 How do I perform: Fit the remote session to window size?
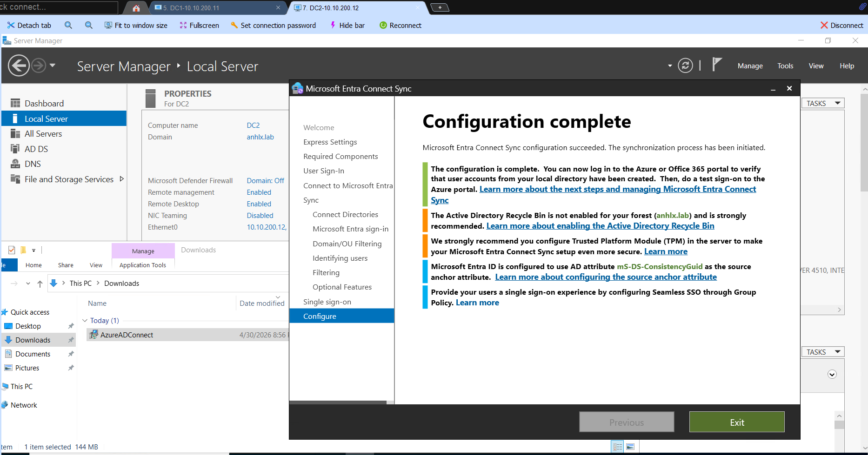point(136,25)
